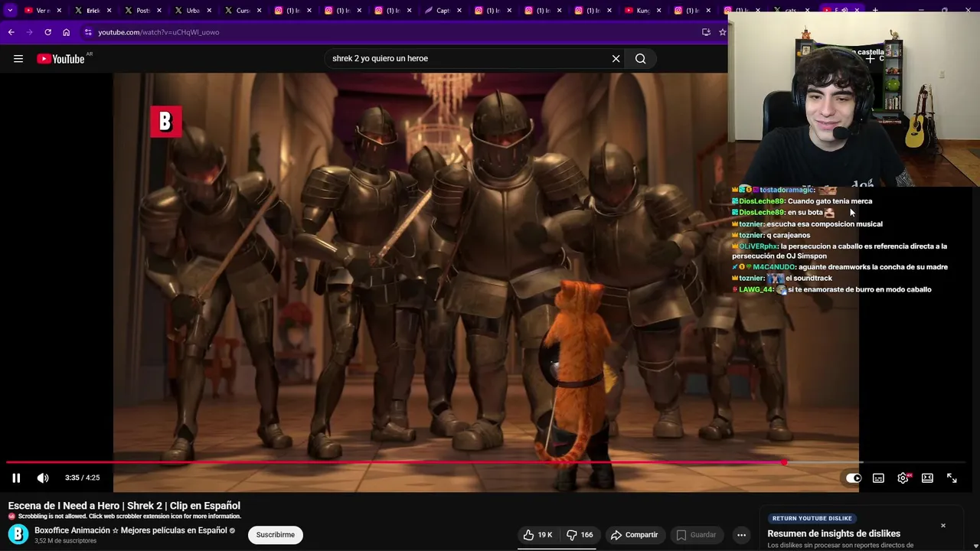The width and height of the screenshot is (980, 551).
Task: Click the Compartir share button
Action: point(633,535)
